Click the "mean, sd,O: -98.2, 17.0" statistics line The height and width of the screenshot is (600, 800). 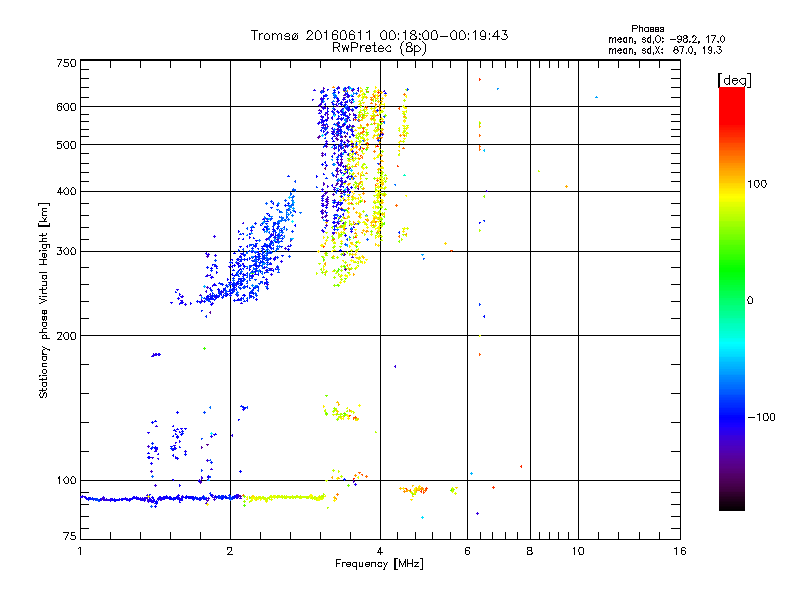point(666,39)
